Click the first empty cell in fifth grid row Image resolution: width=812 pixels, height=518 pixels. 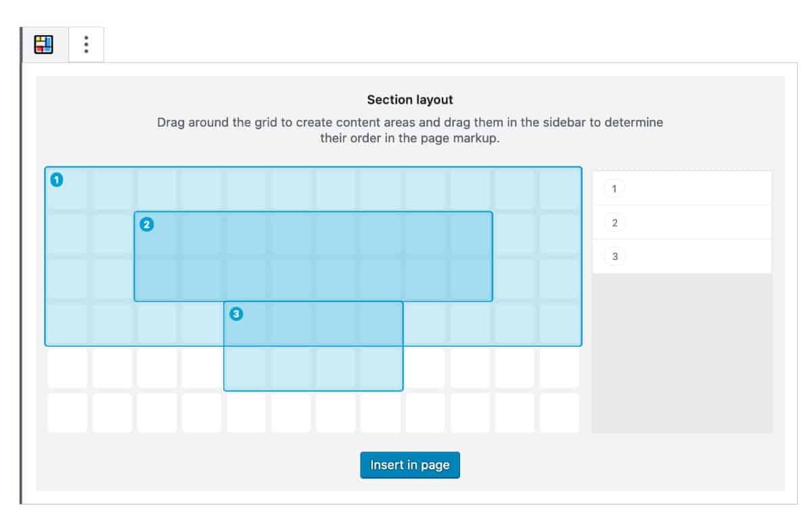67,368
